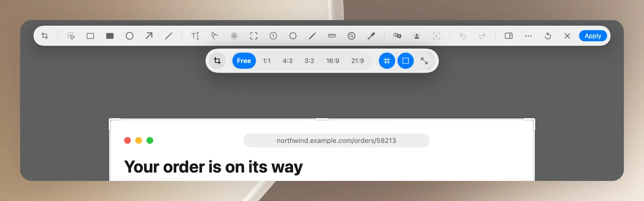Select the blur-person background tool

click(417, 36)
